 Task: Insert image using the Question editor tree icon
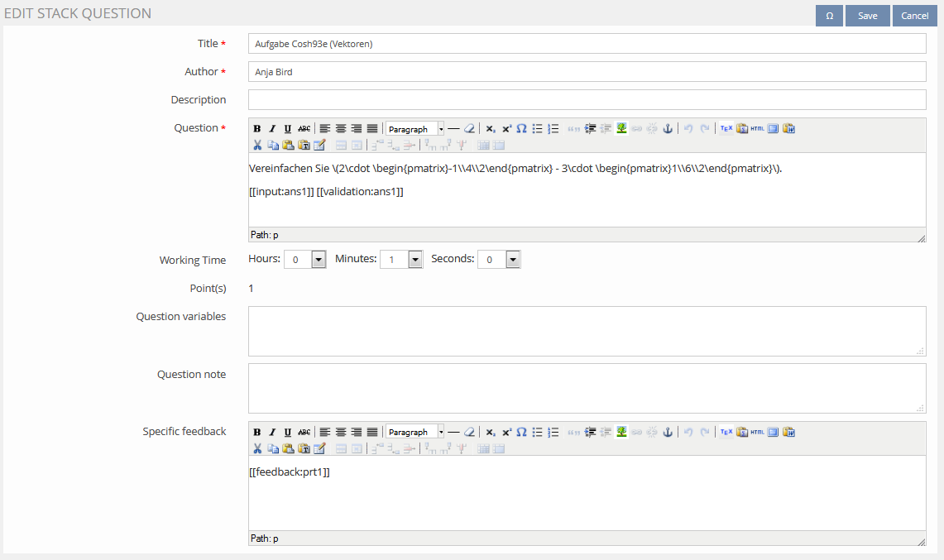click(x=621, y=128)
